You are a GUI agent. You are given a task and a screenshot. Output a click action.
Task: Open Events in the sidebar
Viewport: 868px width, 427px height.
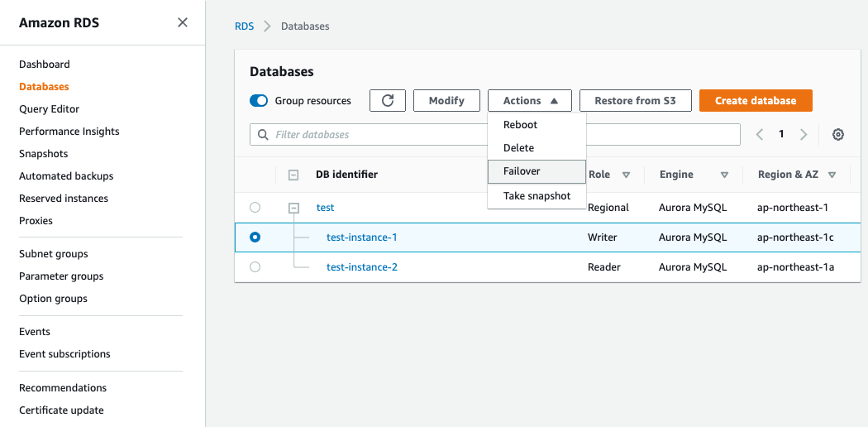coord(35,331)
